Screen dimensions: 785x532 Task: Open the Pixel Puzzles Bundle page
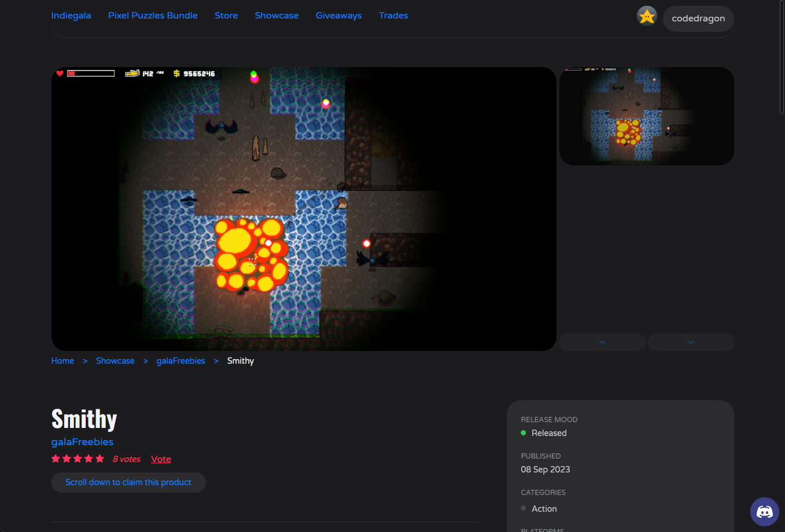pyautogui.click(x=153, y=16)
